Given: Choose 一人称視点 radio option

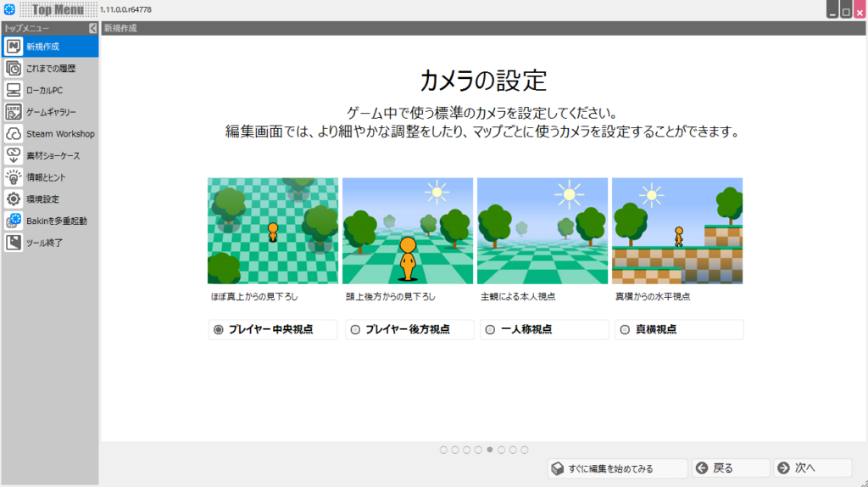Looking at the screenshot, I should click(490, 329).
